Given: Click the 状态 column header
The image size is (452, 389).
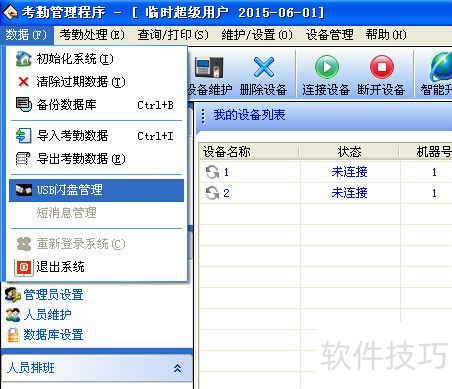Looking at the screenshot, I should 349,152.
